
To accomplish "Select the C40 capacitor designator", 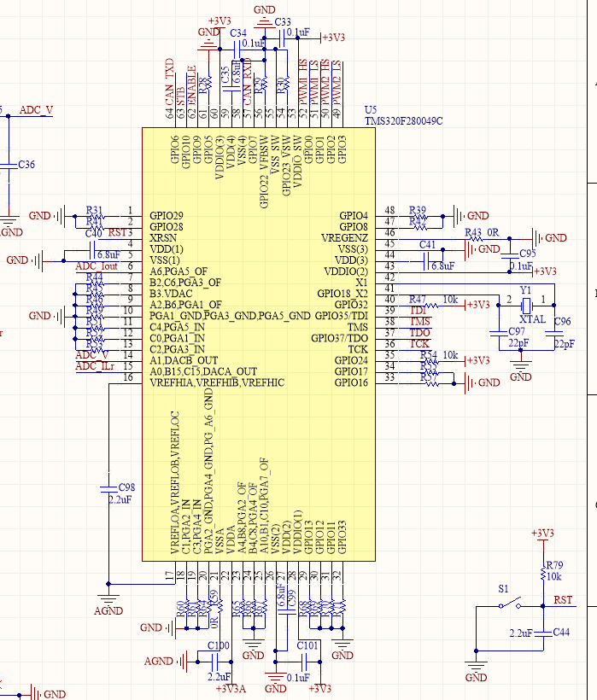I will point(94,233).
